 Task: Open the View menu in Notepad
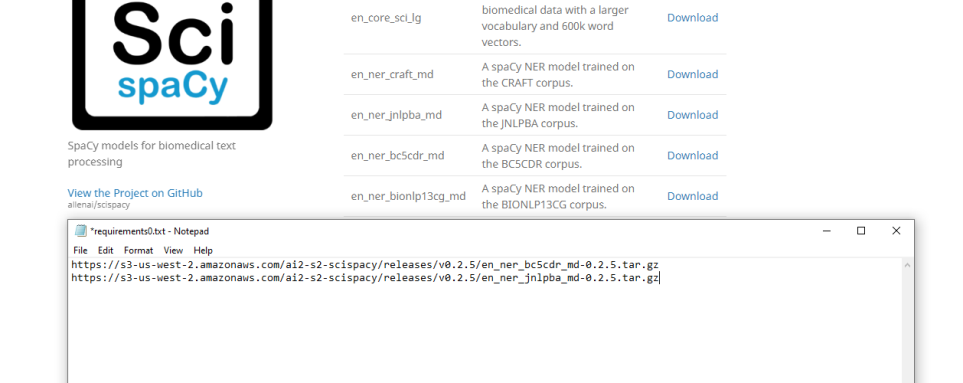173,250
